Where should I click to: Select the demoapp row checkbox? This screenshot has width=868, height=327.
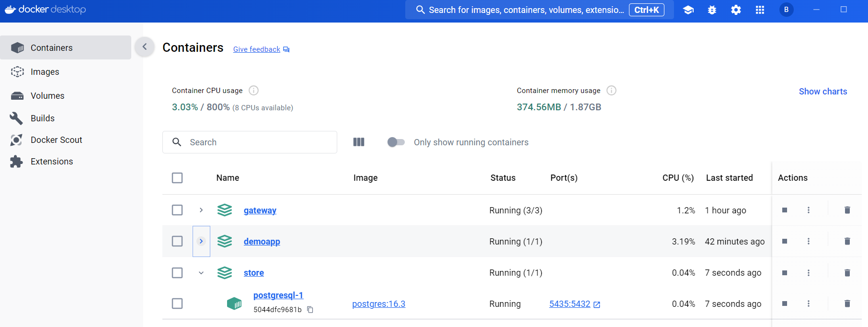(177, 241)
